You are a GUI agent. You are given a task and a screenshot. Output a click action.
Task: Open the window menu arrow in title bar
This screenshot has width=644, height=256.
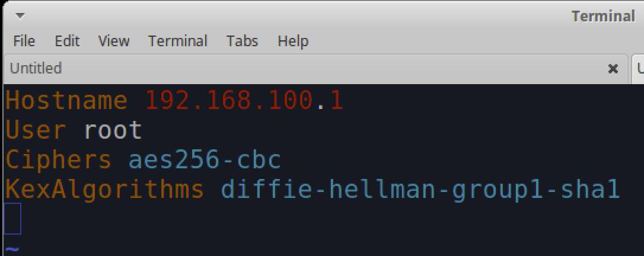click(x=20, y=15)
